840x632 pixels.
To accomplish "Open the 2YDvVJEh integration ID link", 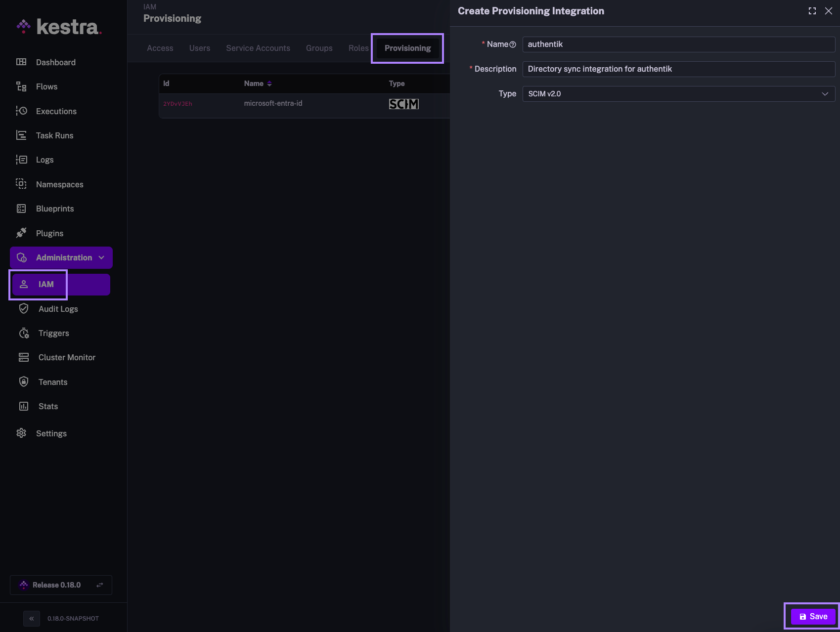I will click(x=177, y=104).
